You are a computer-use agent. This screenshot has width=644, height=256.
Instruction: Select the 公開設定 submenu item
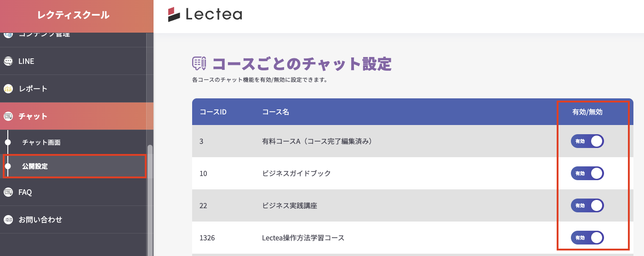click(35, 166)
